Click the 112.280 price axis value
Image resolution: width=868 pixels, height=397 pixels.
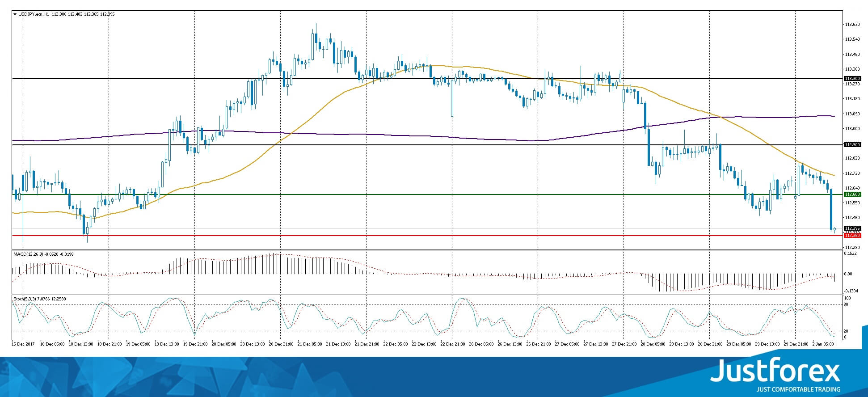pos(852,247)
